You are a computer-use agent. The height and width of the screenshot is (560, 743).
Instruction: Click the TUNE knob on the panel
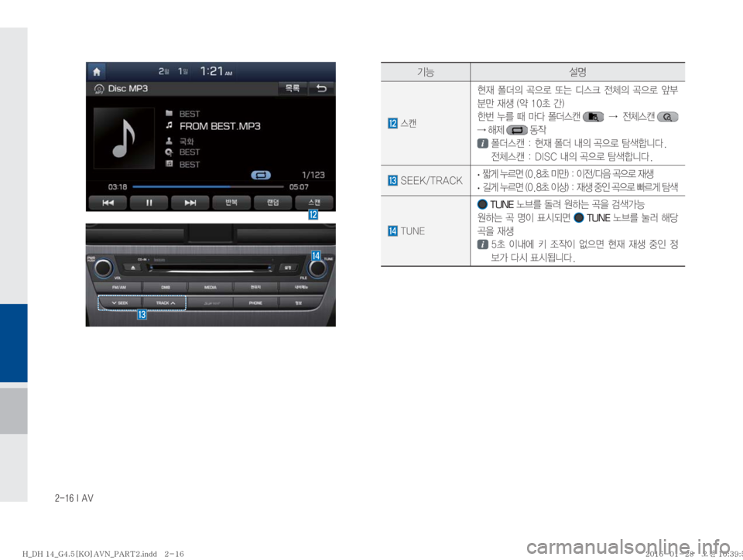(x=317, y=268)
